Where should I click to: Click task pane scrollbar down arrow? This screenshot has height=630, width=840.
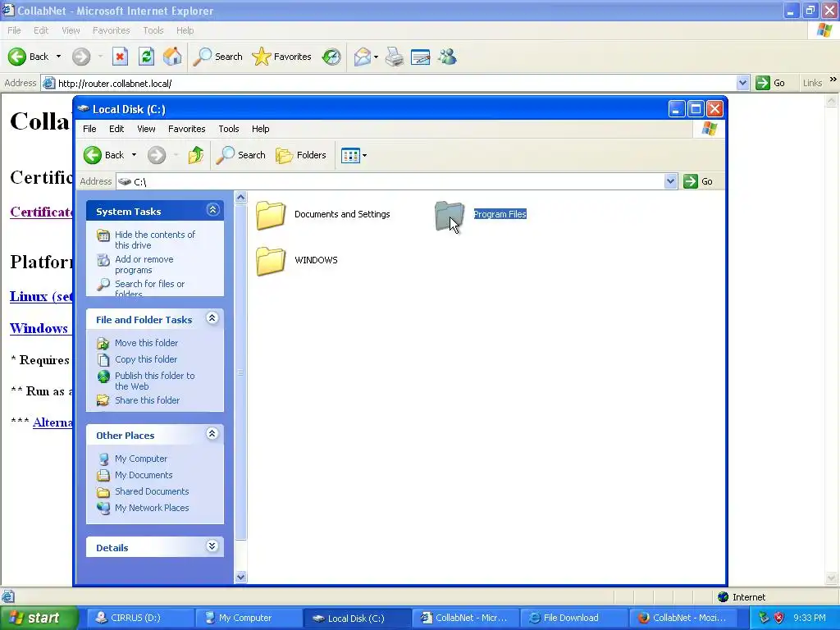[240, 577]
